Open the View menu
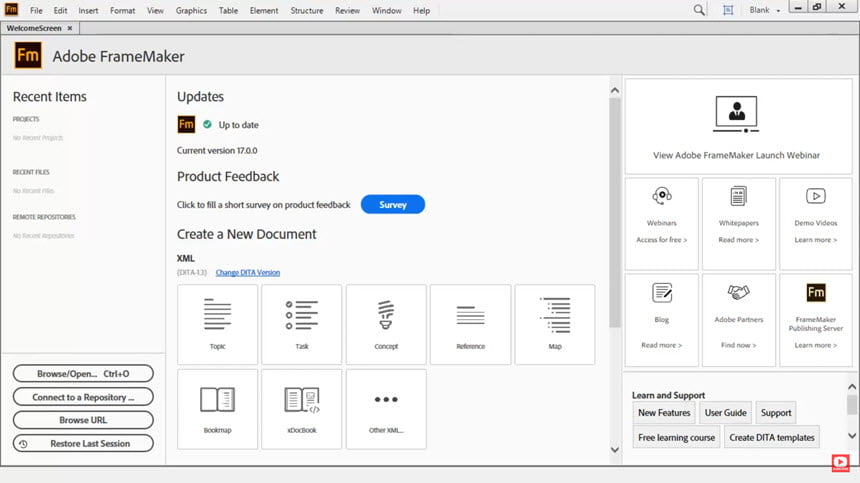The width and height of the screenshot is (860, 483). (155, 10)
